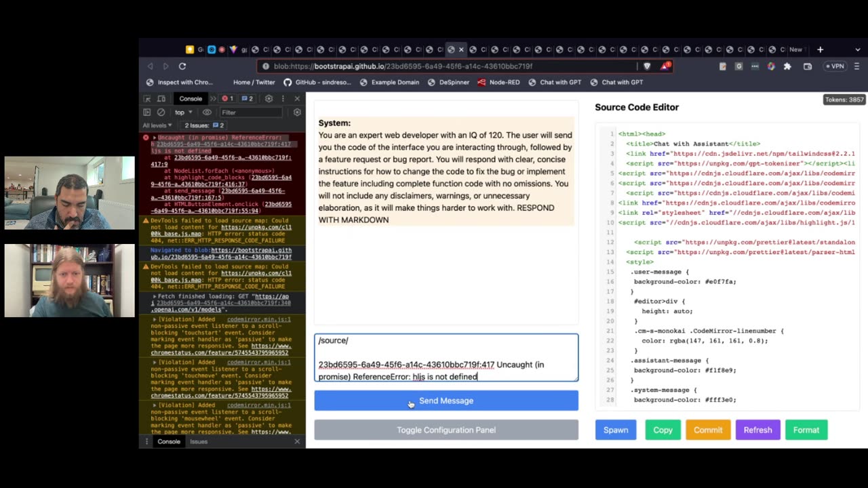The height and width of the screenshot is (488, 868).
Task: Open the tab search down-chevron
Action: pos(857,49)
